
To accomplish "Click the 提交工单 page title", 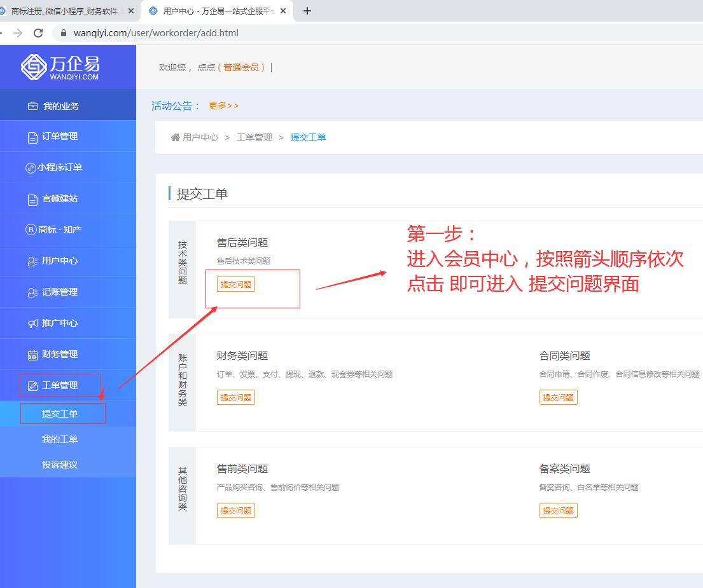I will pyautogui.click(x=202, y=194).
